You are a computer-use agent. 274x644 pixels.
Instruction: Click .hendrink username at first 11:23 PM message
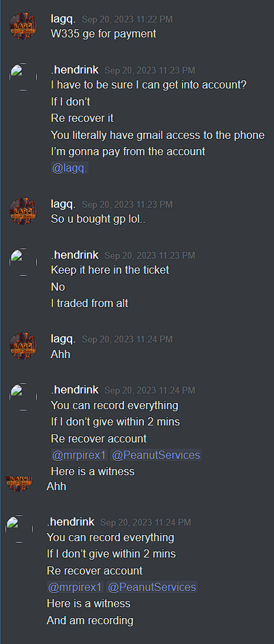click(74, 70)
